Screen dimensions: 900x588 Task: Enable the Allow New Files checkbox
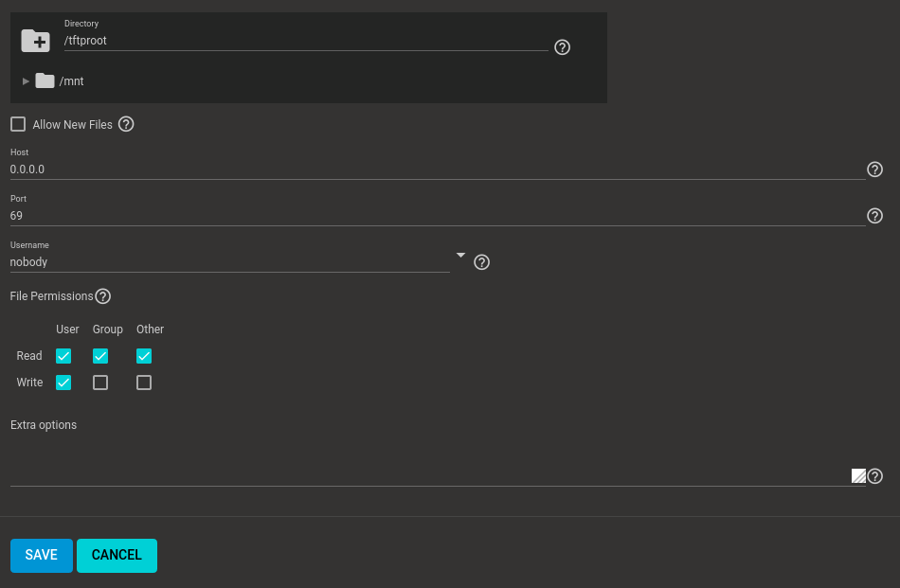(18, 124)
